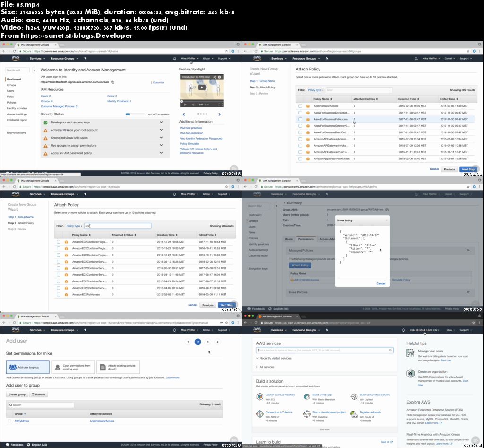The width and height of the screenshot is (484, 448).
Task: Click the magnifier in AWS services search box
Action: pos(390,350)
